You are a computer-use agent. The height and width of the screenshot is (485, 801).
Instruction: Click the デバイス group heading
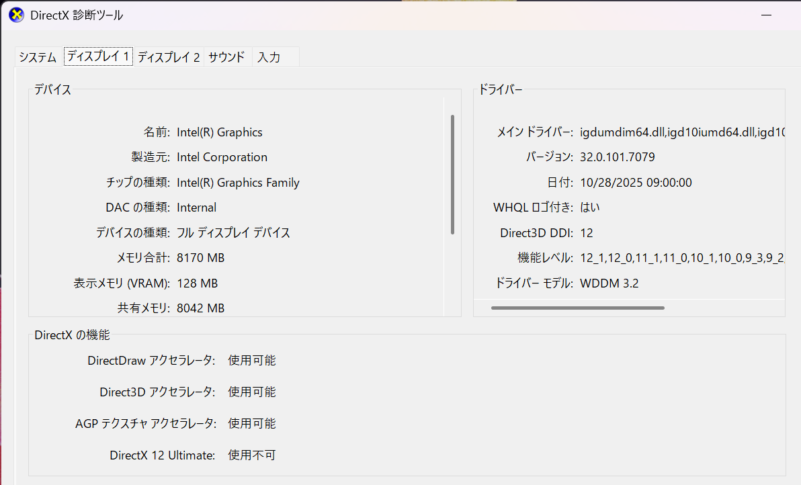coord(53,89)
